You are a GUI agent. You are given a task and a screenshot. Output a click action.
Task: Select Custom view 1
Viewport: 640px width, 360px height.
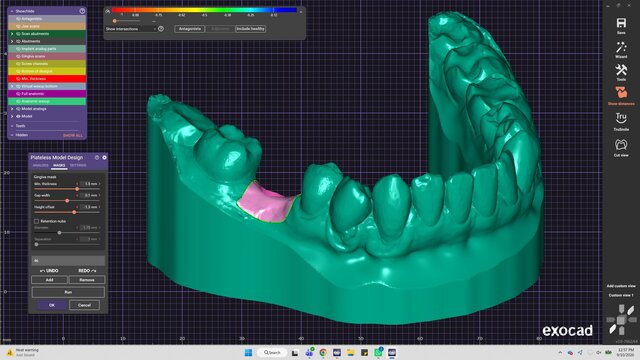point(621,295)
